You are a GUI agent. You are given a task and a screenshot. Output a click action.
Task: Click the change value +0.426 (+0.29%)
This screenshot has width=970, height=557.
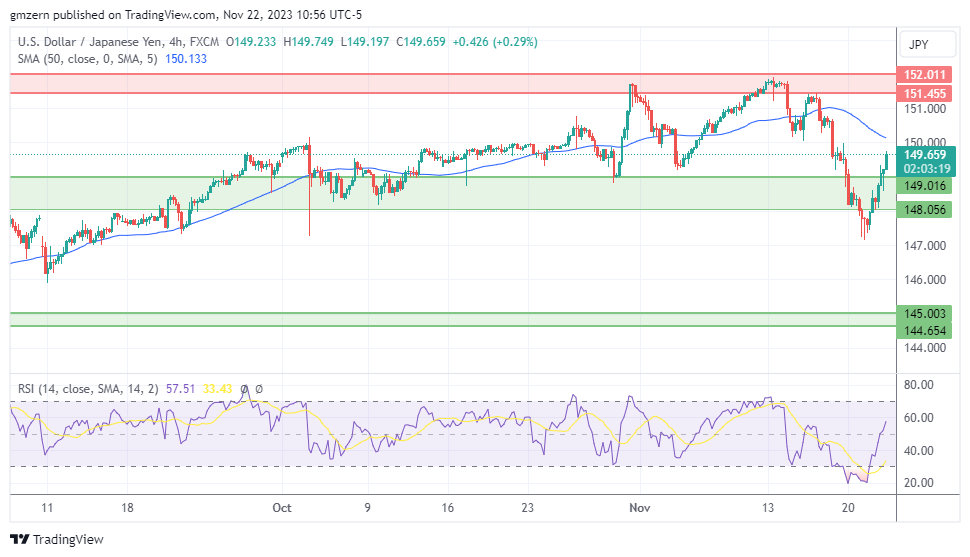pos(495,42)
